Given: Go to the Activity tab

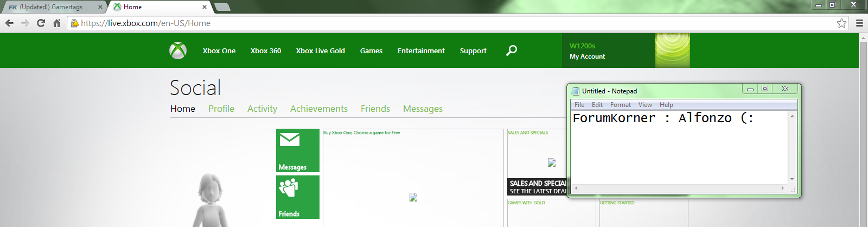Looking at the screenshot, I should 262,109.
